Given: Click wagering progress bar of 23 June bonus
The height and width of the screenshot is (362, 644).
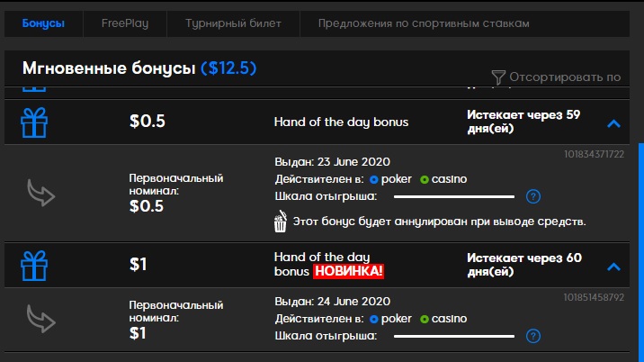Looking at the screenshot, I should click(x=454, y=196).
